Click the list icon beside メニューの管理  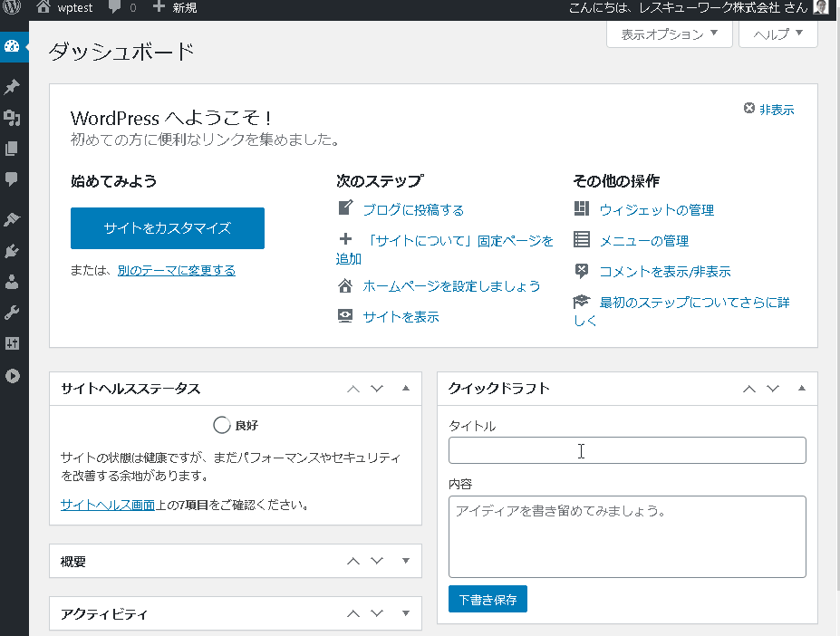click(582, 239)
